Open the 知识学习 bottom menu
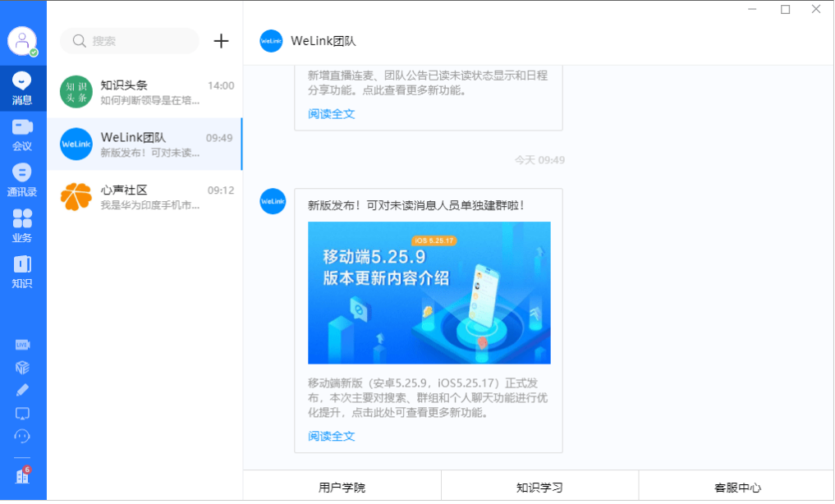The image size is (835, 504). (539, 487)
